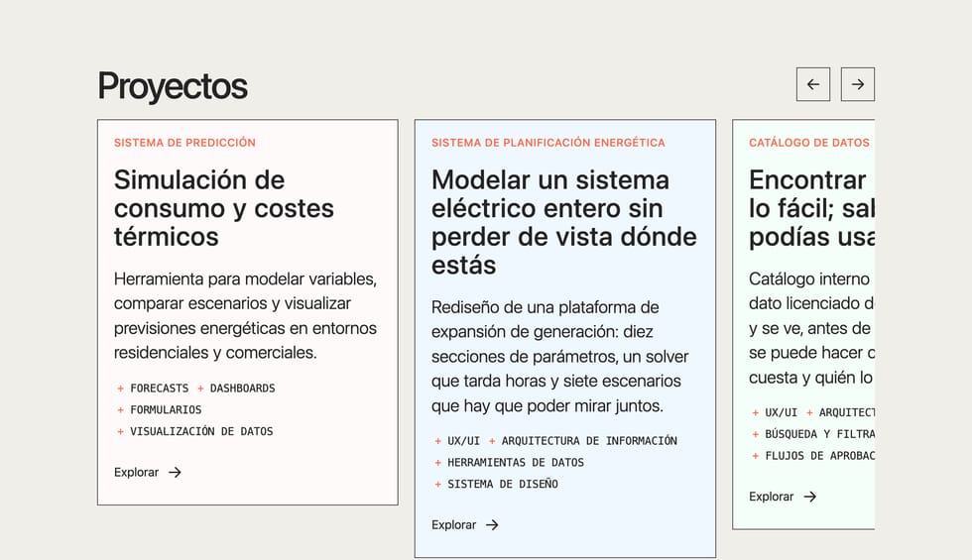The image size is (972, 560).
Task: Open Explorar link in Catálogo de datos card
Action: click(783, 497)
